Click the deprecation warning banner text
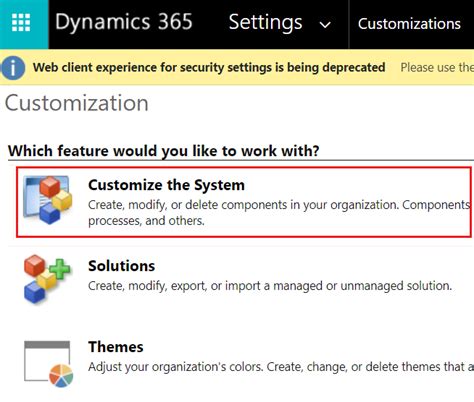Screen dimensions: 474x402 click(209, 68)
